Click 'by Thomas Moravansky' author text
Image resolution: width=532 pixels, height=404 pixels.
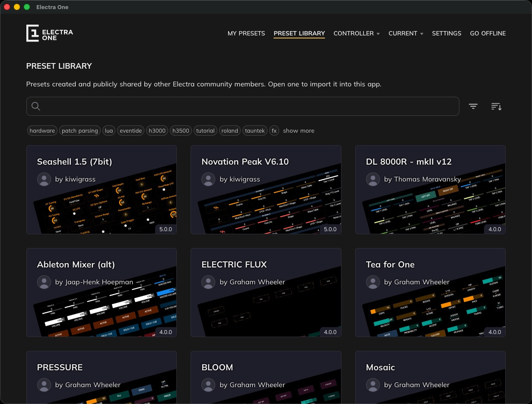tap(422, 179)
